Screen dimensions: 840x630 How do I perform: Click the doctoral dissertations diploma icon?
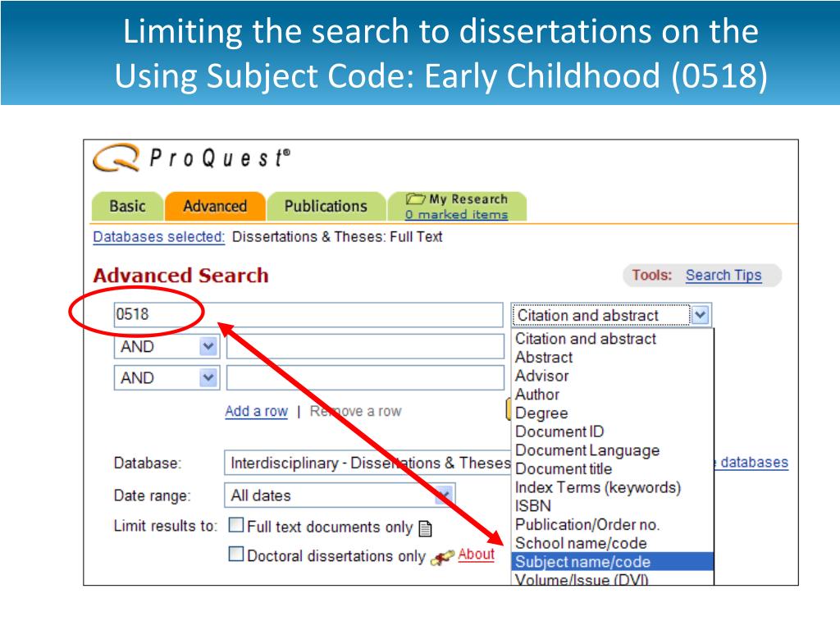click(442, 557)
